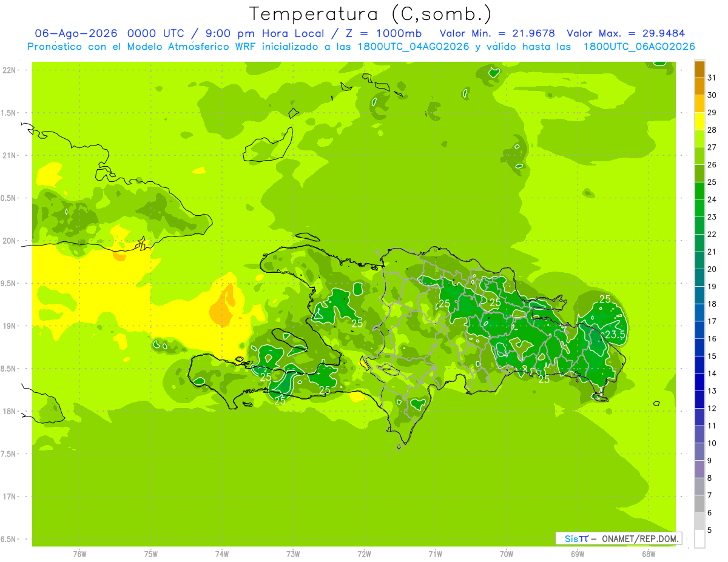Click the latitude axis label "20N"
The width and height of the screenshot is (728, 562).
10,241
